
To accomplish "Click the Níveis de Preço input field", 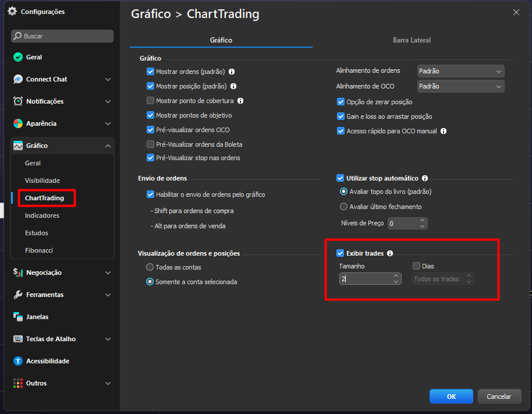I will pyautogui.click(x=407, y=223).
